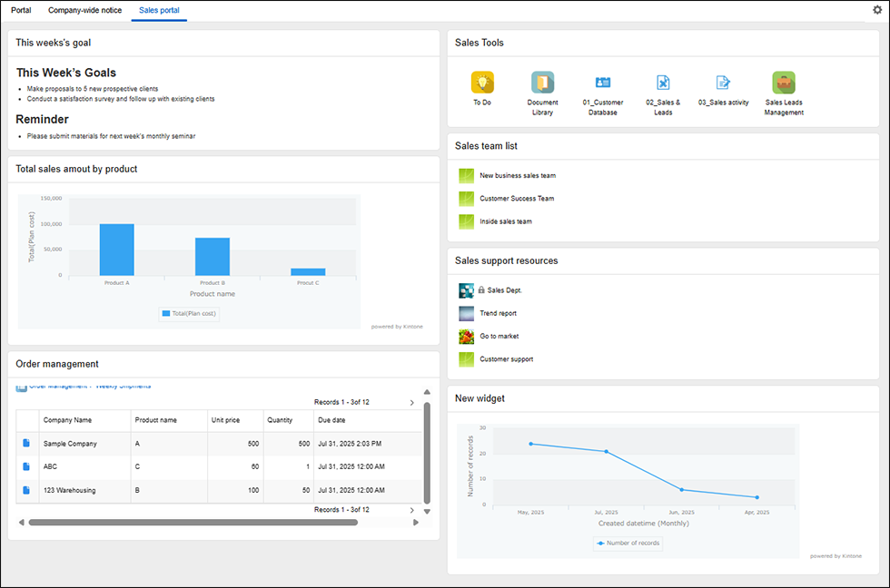Toggle the Total(Plan cost) chart legend
The width and height of the screenshot is (890, 588).
(188, 313)
